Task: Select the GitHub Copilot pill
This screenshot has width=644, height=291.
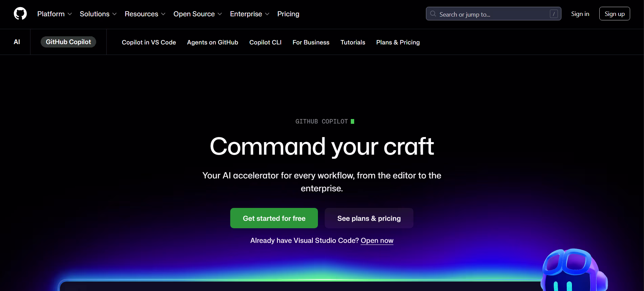Action: [x=68, y=42]
